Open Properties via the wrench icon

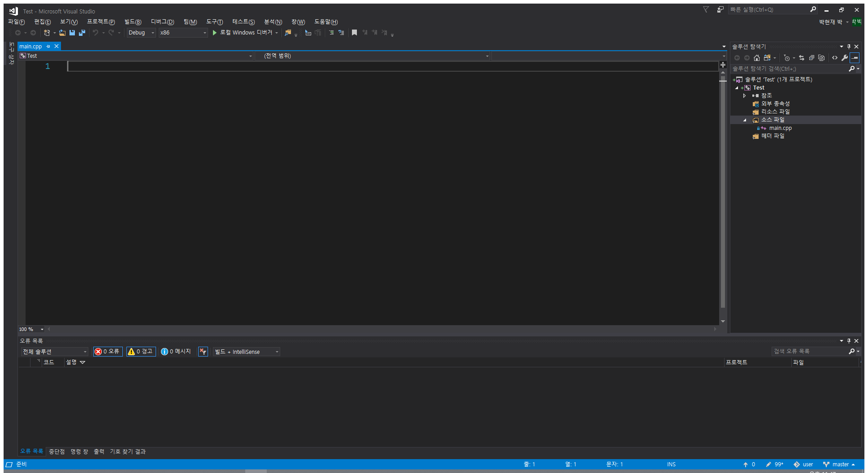point(845,58)
